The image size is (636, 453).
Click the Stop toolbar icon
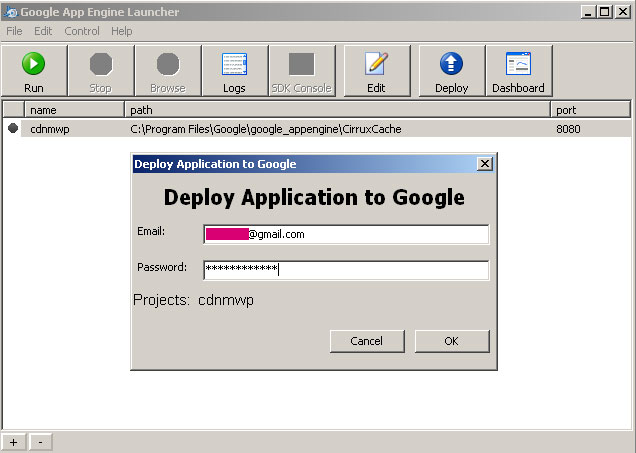(101, 64)
